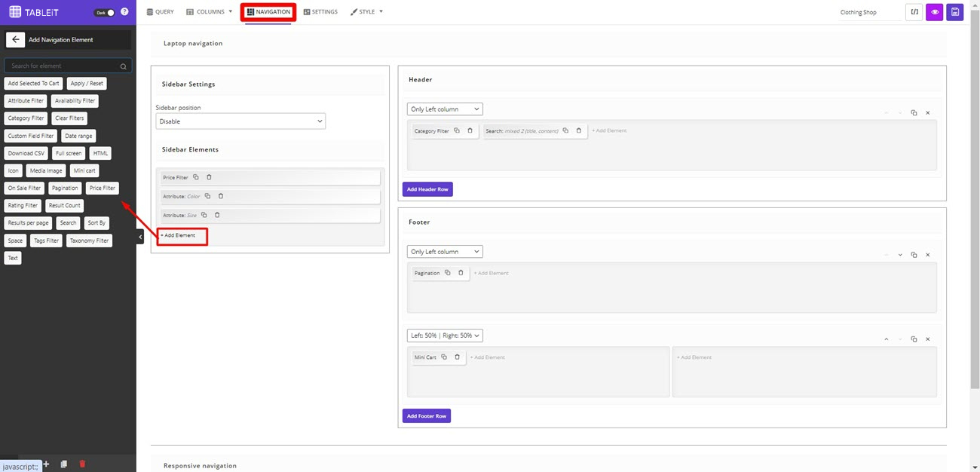The image size is (980, 472).
Task: Switch to the Settings tab
Action: 320,12
